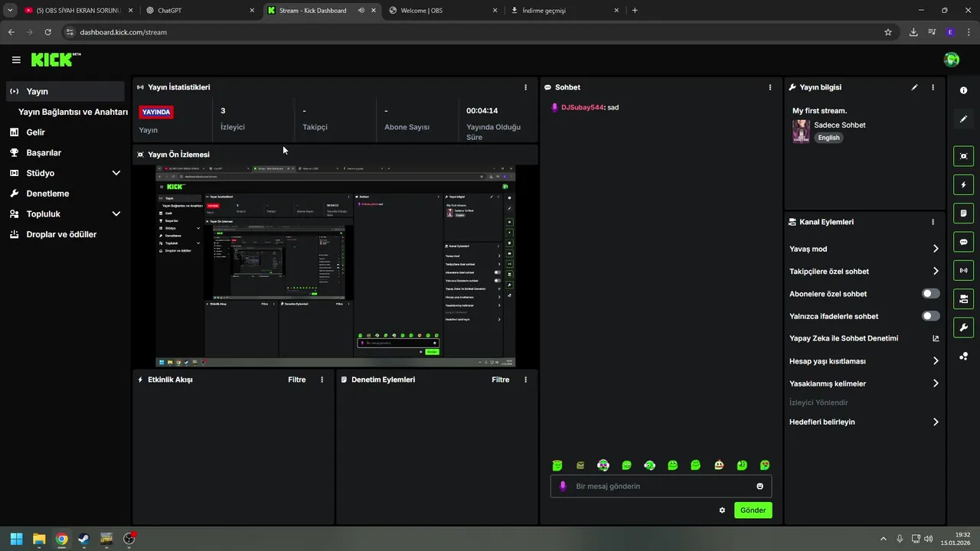Open the Yayın bilgisi three-dot menu
The width and height of the screenshot is (980, 551).
click(933, 87)
